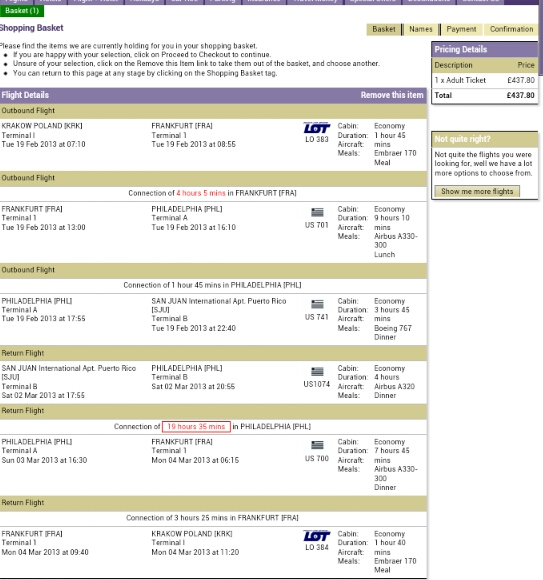The image size is (543, 580).
Task: Click 'Tue 19 Feb 2013 at 13:00' departure time
Action: pyautogui.click(x=43, y=227)
